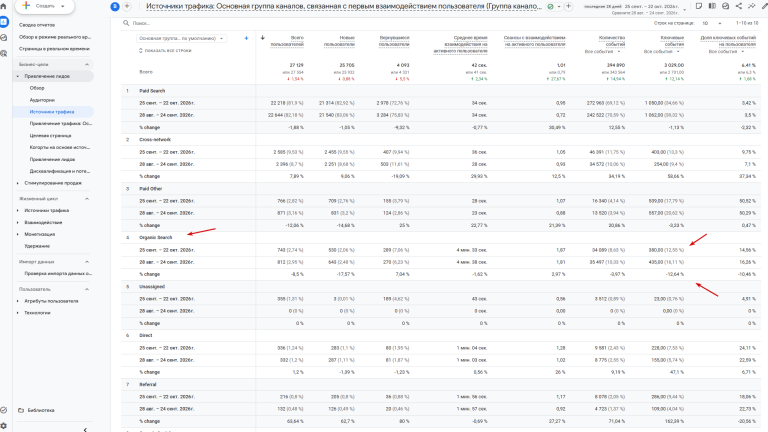Click Показать все строки link
This screenshot has width=768, height=432.
pyautogui.click(x=165, y=50)
